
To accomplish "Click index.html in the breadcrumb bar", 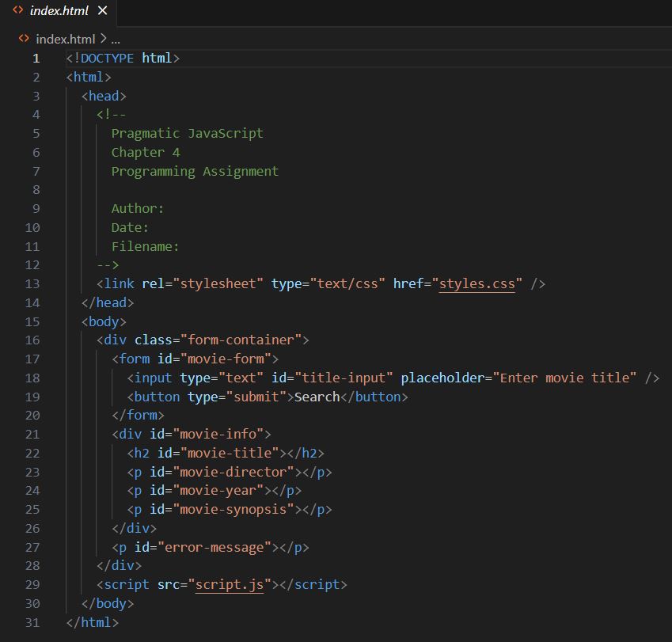I will [66, 38].
